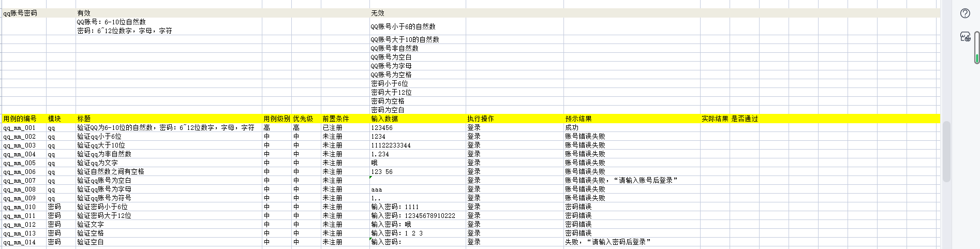Screen dimensions: 980x249
Task: Select title cell '验证qq大于10位'
Action: pyautogui.click(x=169, y=145)
